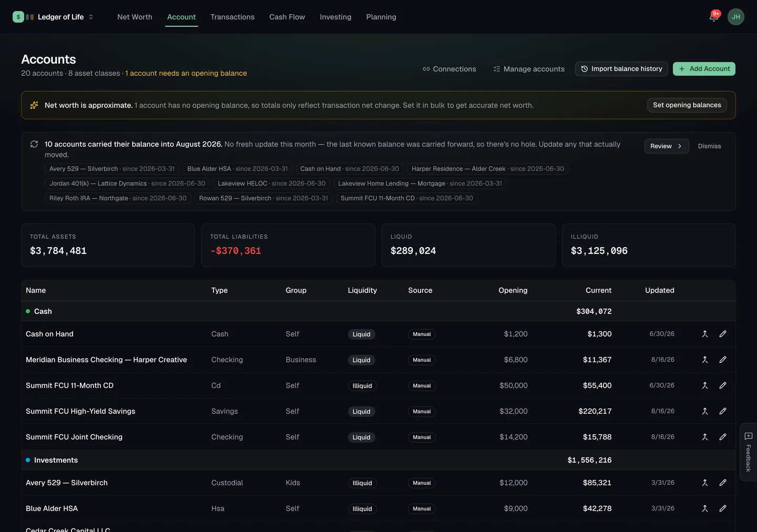
Task: Update balance icon for Summit FCU Joint Checking
Action: point(705,437)
